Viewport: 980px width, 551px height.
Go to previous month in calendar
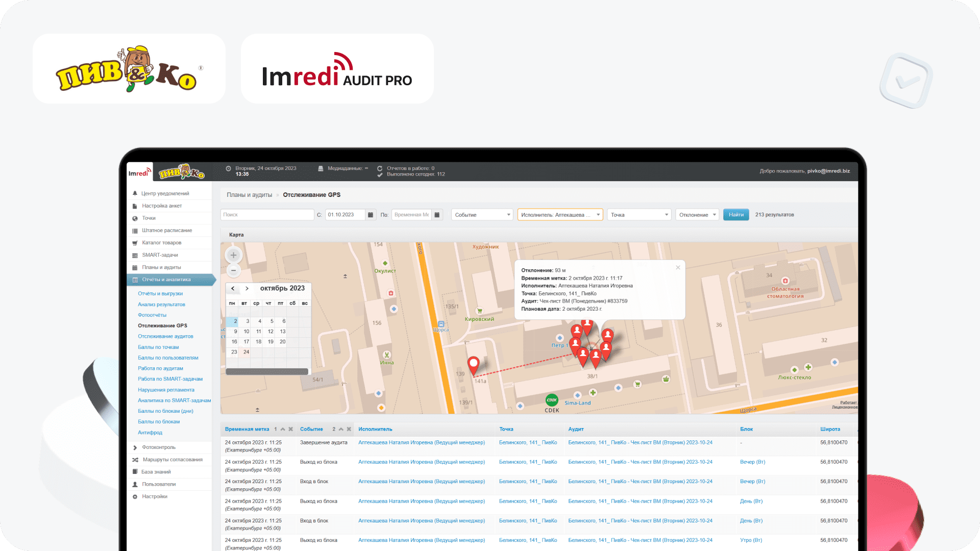[x=233, y=288]
